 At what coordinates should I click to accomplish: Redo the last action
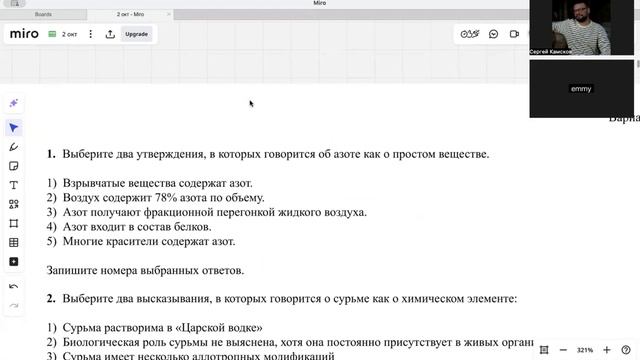click(x=13, y=305)
